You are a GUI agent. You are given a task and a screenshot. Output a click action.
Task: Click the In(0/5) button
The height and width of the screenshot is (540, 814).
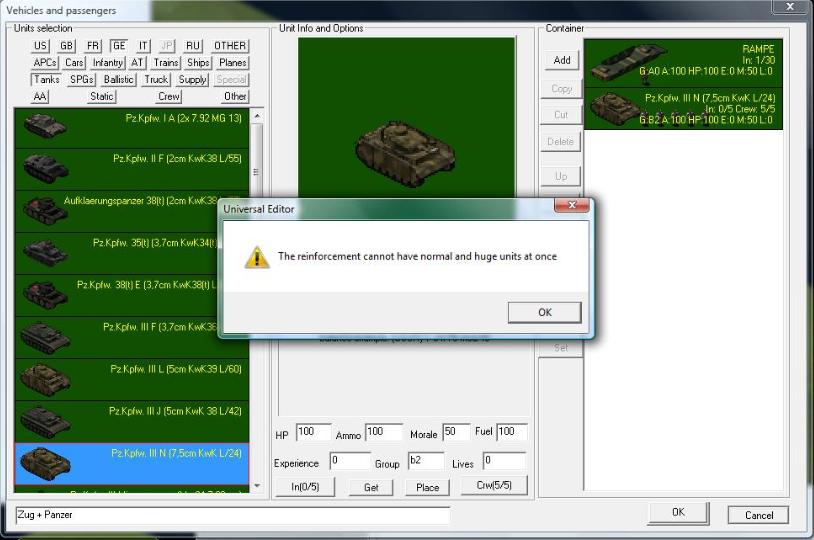[305, 487]
